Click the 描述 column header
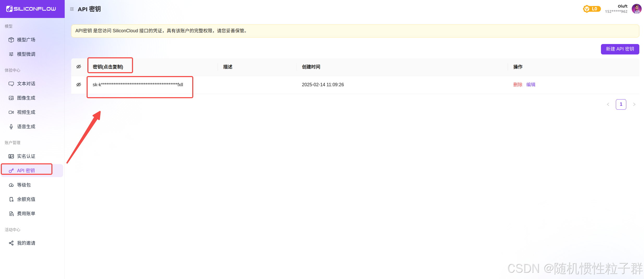This screenshot has width=644, height=279. tap(228, 67)
